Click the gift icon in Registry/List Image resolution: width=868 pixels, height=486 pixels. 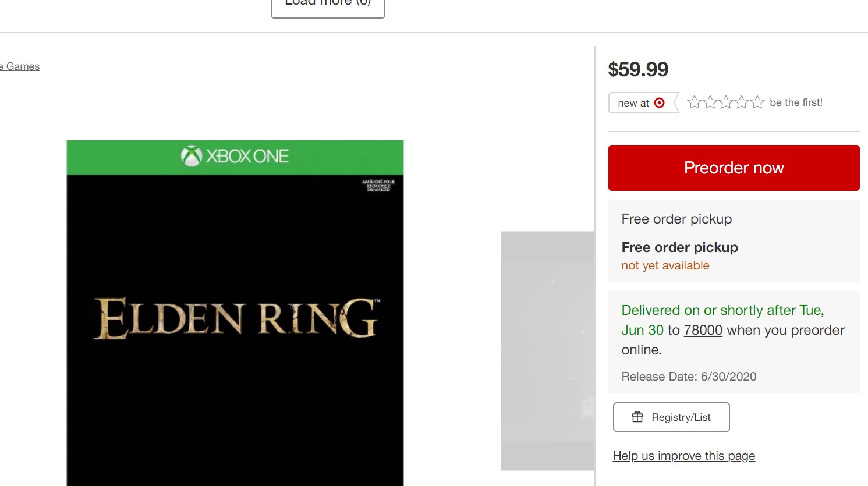pos(637,417)
